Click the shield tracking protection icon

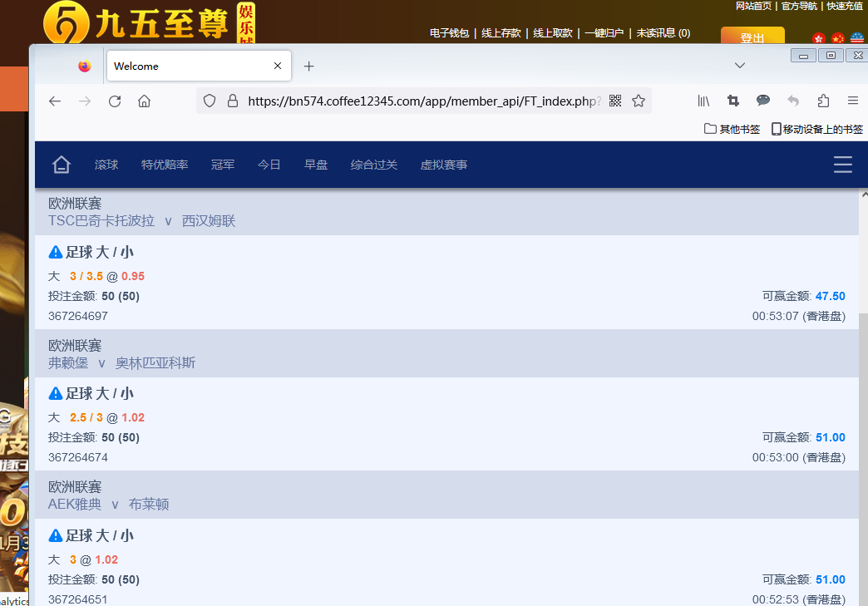click(x=210, y=101)
